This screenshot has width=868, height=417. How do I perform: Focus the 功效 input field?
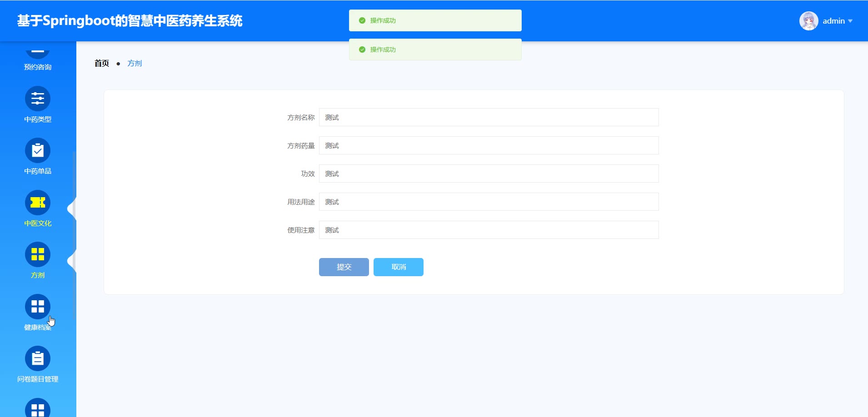pos(489,174)
